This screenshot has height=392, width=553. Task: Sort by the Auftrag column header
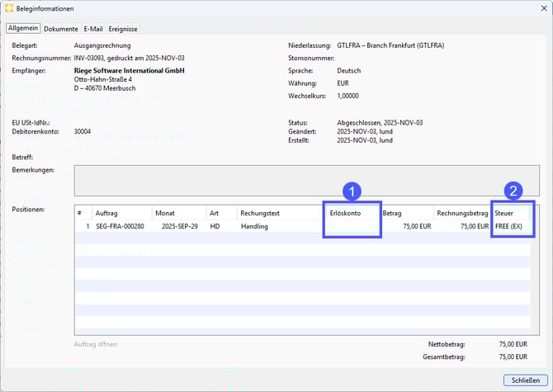tap(106, 213)
